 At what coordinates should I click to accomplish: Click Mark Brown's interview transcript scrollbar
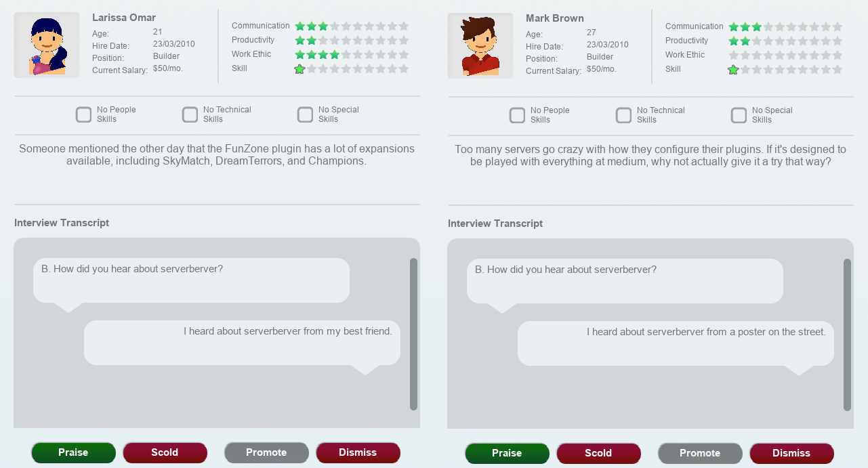(x=847, y=335)
